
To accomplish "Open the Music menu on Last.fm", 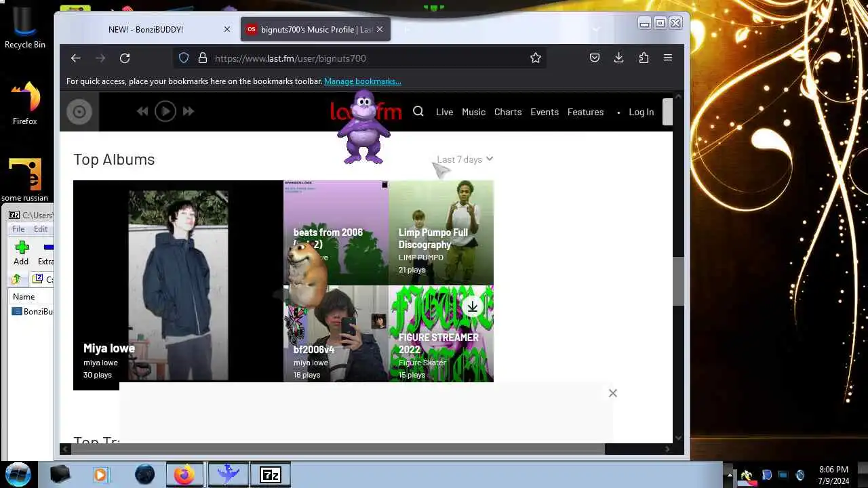I will tap(473, 112).
